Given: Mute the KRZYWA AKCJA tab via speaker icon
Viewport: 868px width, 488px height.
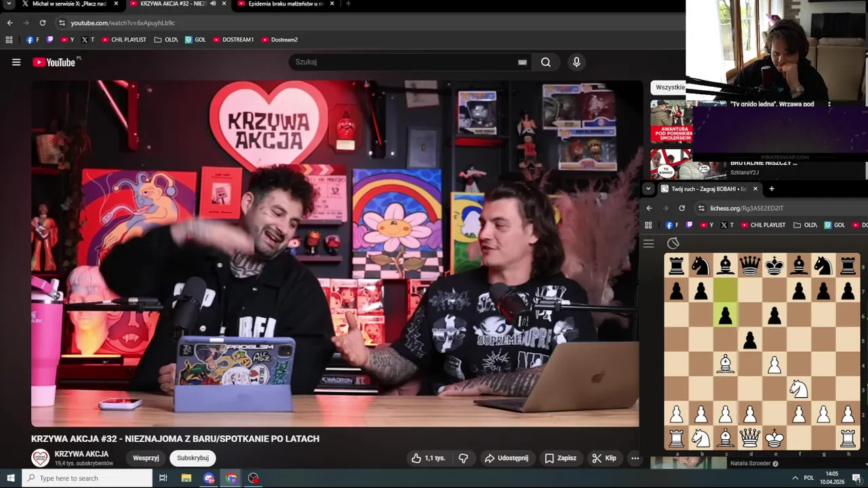Looking at the screenshot, I should click(x=213, y=3).
